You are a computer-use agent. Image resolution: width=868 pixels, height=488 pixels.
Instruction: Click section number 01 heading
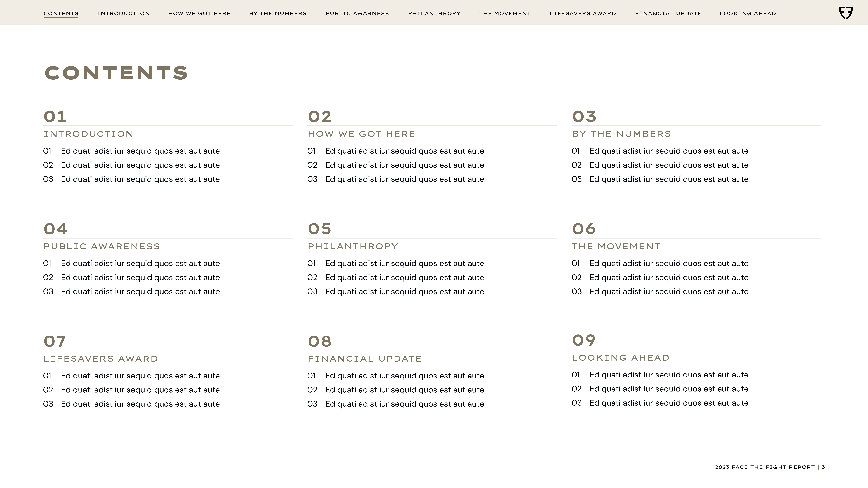[x=55, y=117]
